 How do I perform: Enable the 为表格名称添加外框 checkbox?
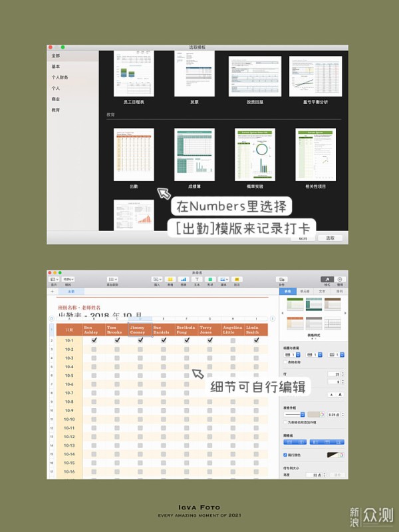285,422
